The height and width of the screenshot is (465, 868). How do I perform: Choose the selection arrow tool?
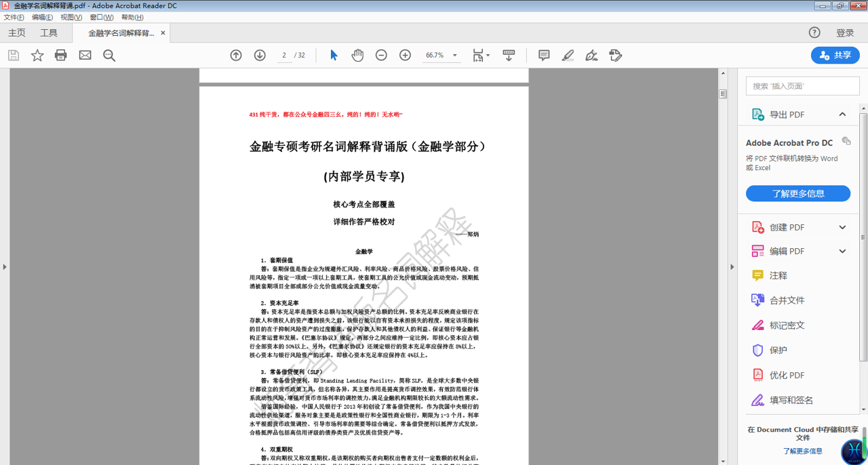pyautogui.click(x=334, y=55)
